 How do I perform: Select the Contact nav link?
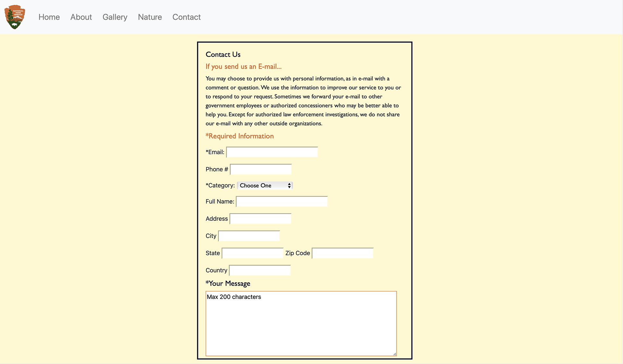187,17
